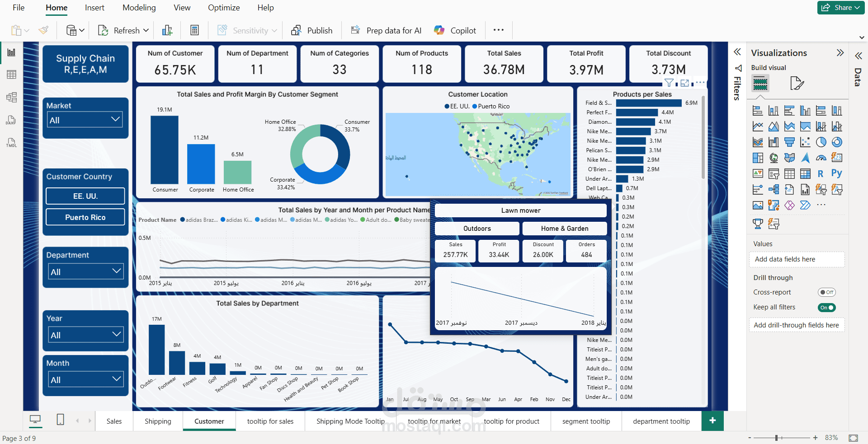Select the Decomposition tree visual

coord(774,189)
